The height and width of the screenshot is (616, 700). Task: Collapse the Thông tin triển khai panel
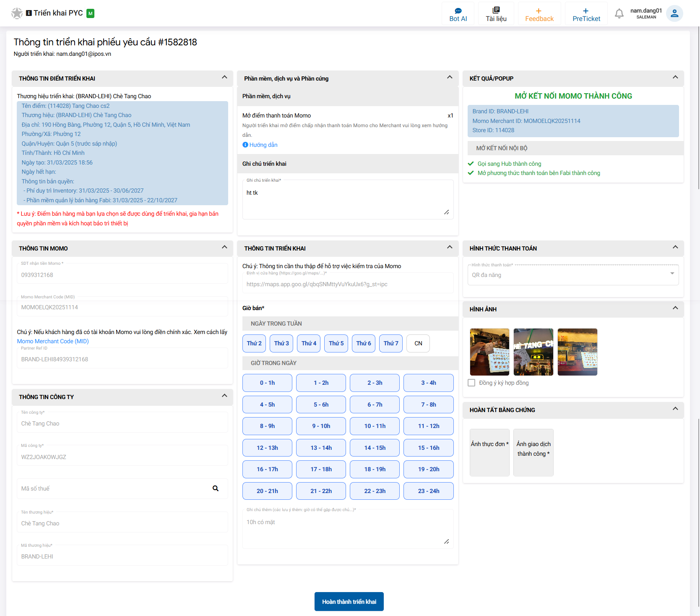(x=450, y=248)
